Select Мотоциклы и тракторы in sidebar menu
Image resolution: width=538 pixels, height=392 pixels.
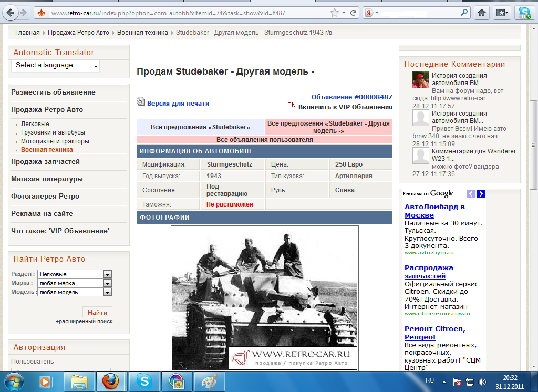[55, 141]
